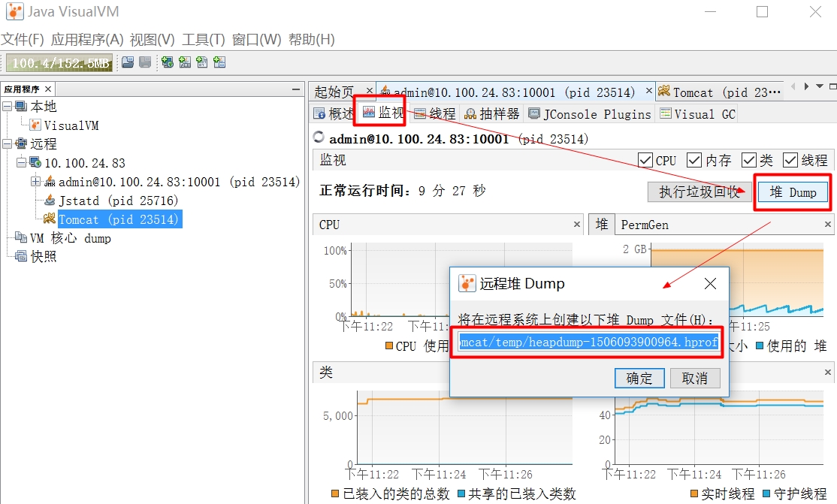The image size is (837, 504).
Task: Click the 监视 monitor tab chart icon
Action: [x=369, y=112]
